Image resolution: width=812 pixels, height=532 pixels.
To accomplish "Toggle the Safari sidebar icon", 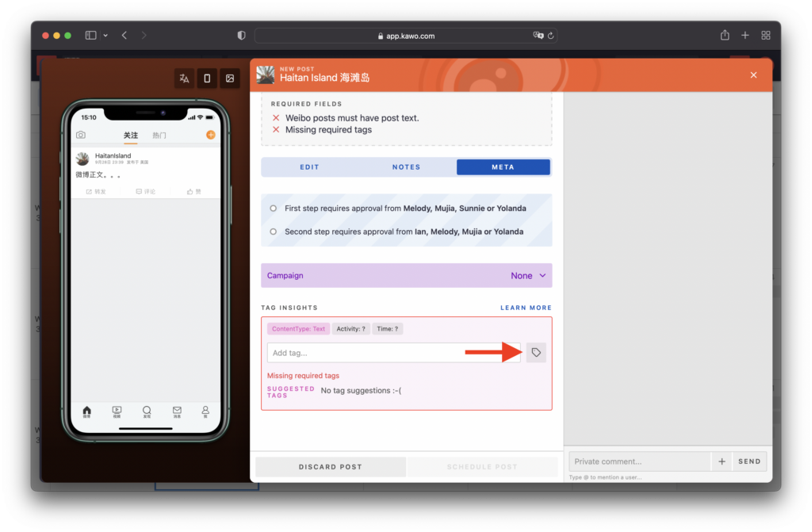I will pyautogui.click(x=90, y=35).
